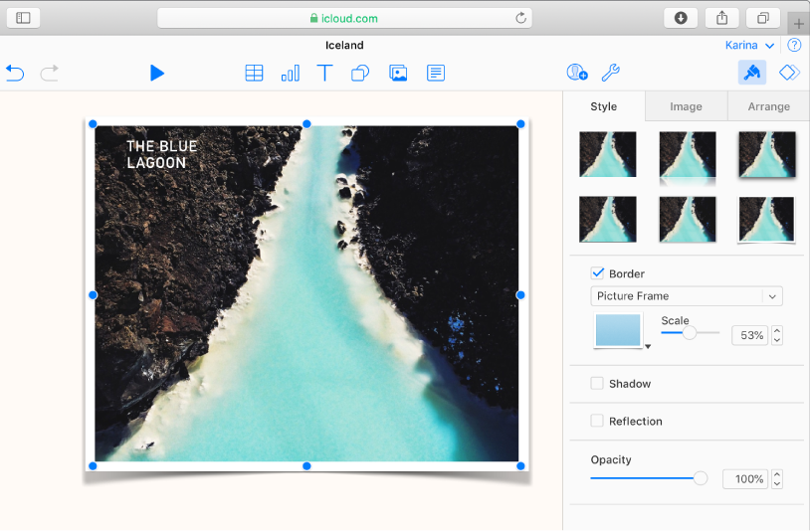Enable the Shadow checkbox

pos(598,384)
